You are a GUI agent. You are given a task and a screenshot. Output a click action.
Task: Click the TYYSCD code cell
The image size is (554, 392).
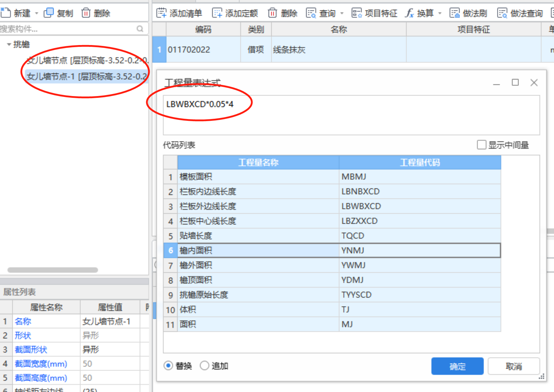click(x=420, y=295)
